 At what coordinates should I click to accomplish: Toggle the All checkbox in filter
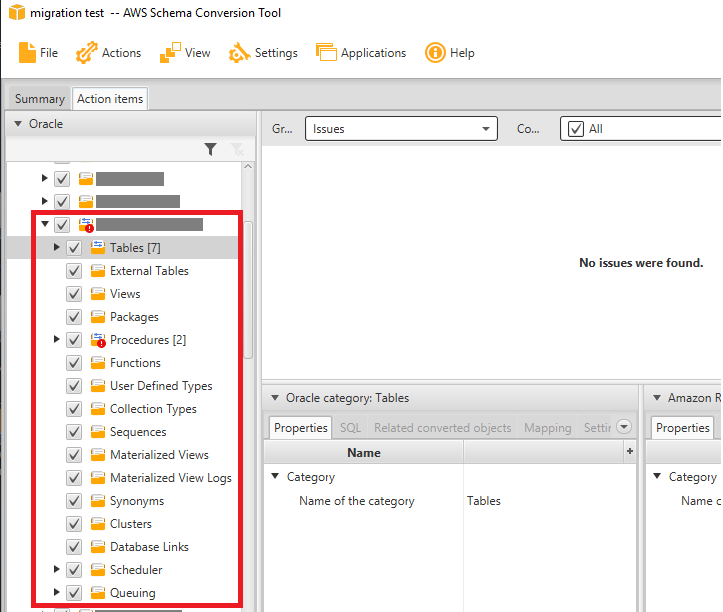coord(575,129)
